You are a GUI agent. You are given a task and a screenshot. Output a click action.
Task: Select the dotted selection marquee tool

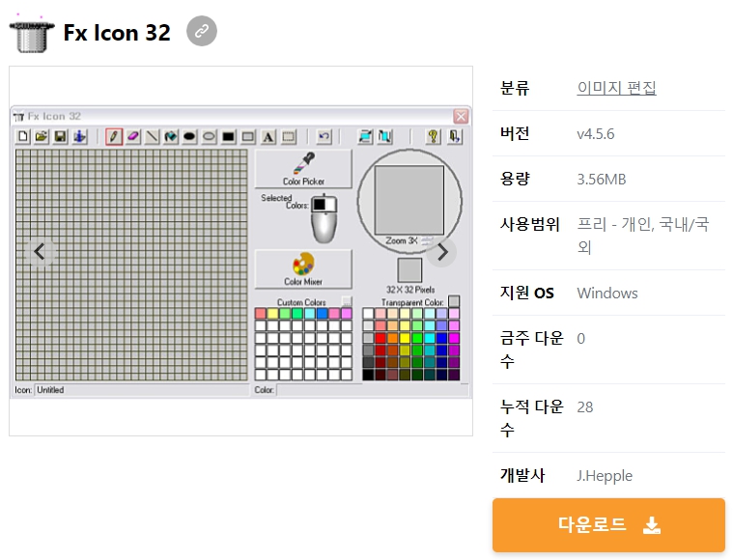[289, 136]
